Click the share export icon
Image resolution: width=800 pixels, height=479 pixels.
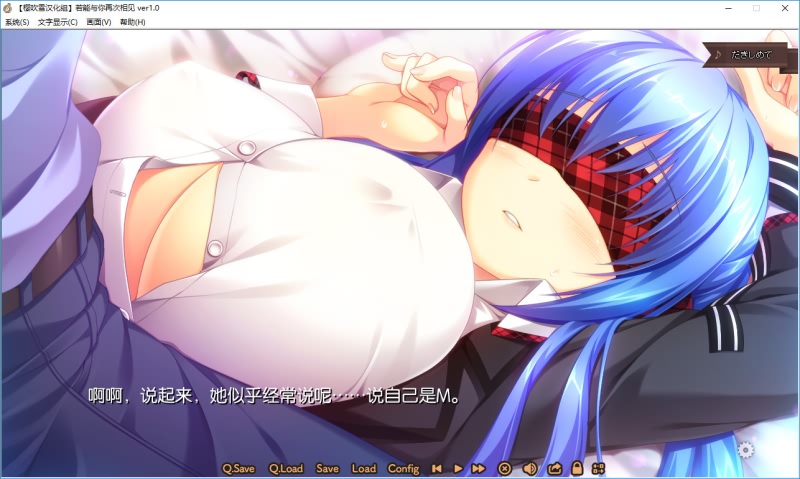pyautogui.click(x=555, y=468)
